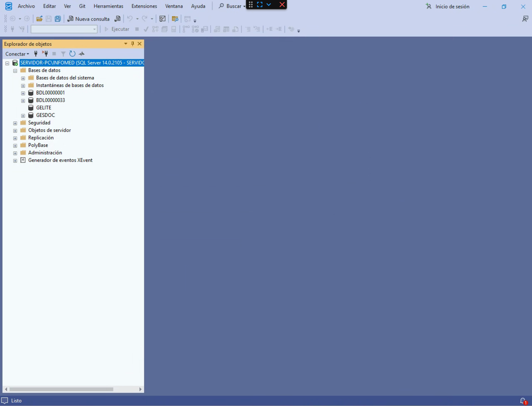
Task: Expand the Objetos de servidor folder
Action: click(x=15, y=130)
